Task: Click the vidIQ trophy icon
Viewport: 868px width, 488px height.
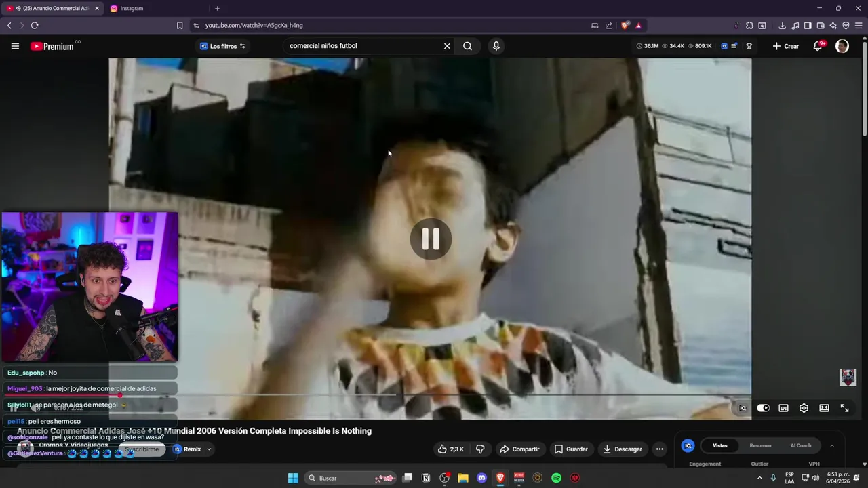Action: (x=749, y=46)
